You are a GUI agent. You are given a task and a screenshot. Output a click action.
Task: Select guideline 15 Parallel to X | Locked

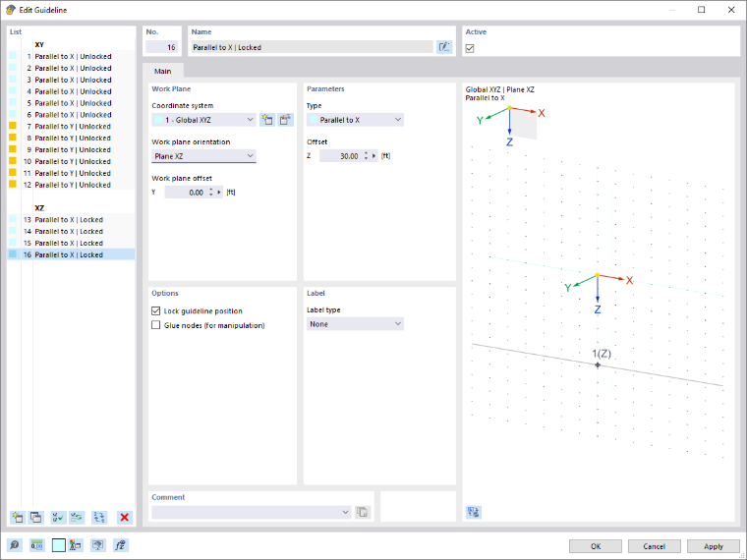pos(71,243)
